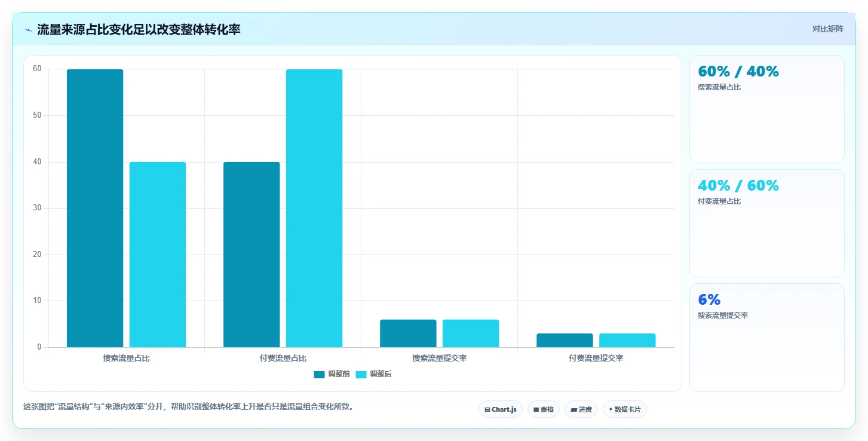Click the 调整前 bar for 搜索流量提交率
This screenshot has height=441, width=868.
click(x=408, y=333)
